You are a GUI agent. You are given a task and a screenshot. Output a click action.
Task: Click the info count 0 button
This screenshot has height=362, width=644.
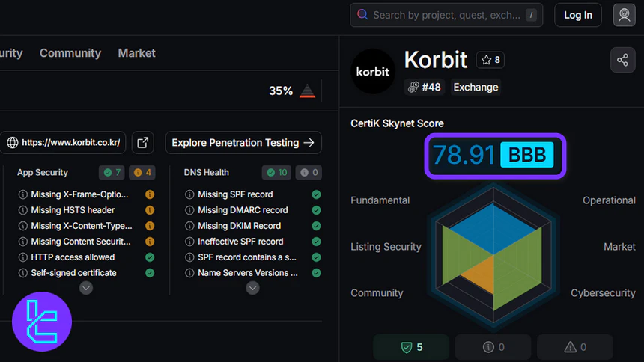[x=493, y=347]
